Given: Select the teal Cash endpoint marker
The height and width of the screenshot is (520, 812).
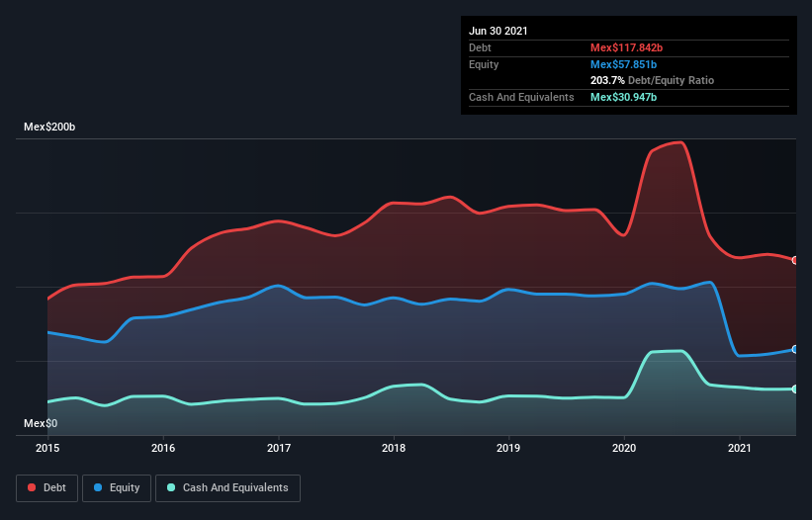Looking at the screenshot, I should coord(795,390).
